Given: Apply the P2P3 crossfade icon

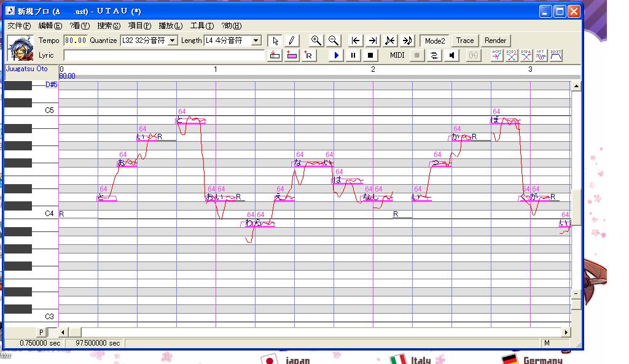Looking at the screenshot, I should pos(512,55).
